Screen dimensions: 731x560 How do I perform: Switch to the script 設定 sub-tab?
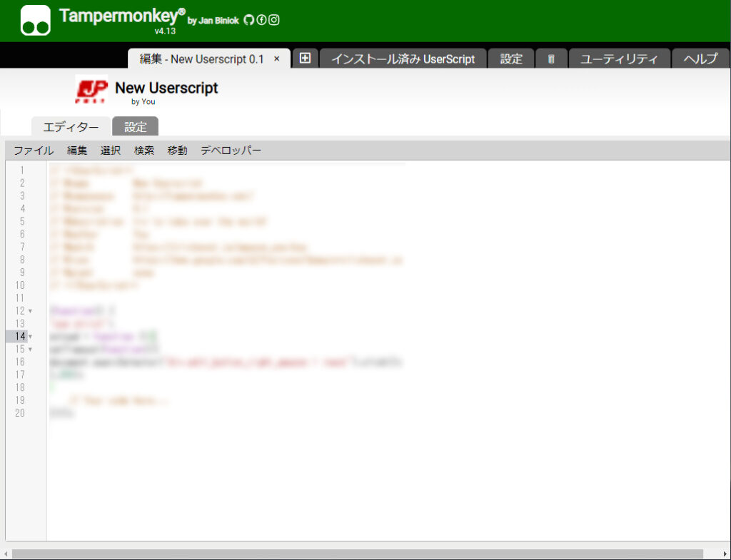135,127
